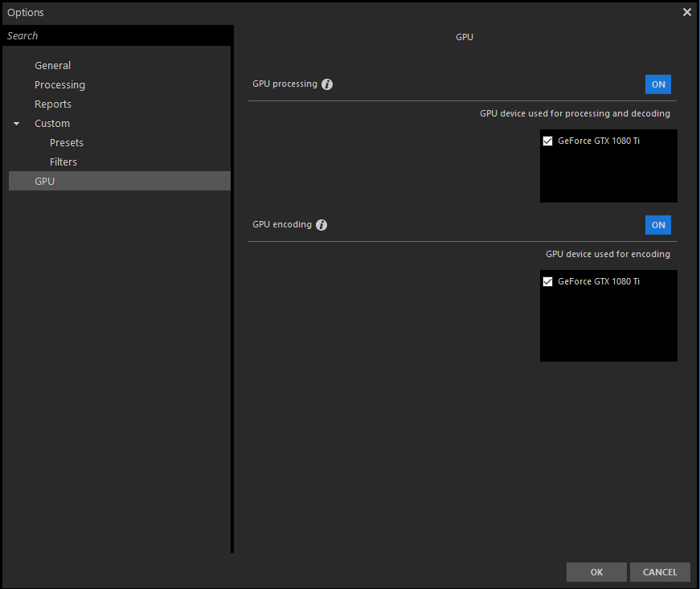Uncheck GeForce GTX 1080 Ti for encoding
This screenshot has height=589, width=700.
(548, 281)
